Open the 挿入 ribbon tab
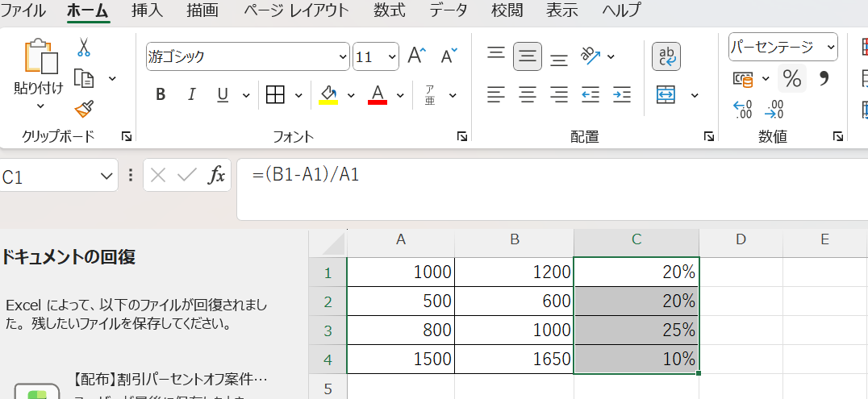 [x=147, y=10]
